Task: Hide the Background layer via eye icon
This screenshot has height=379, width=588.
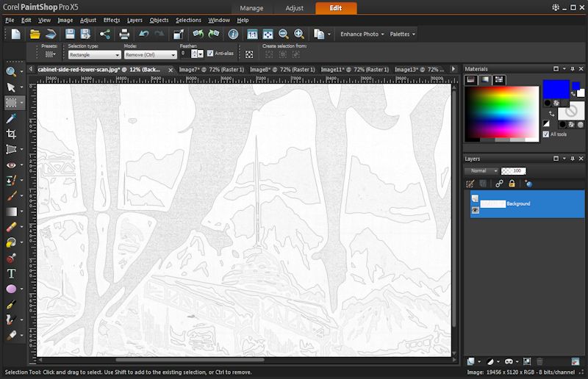Action: [475, 210]
